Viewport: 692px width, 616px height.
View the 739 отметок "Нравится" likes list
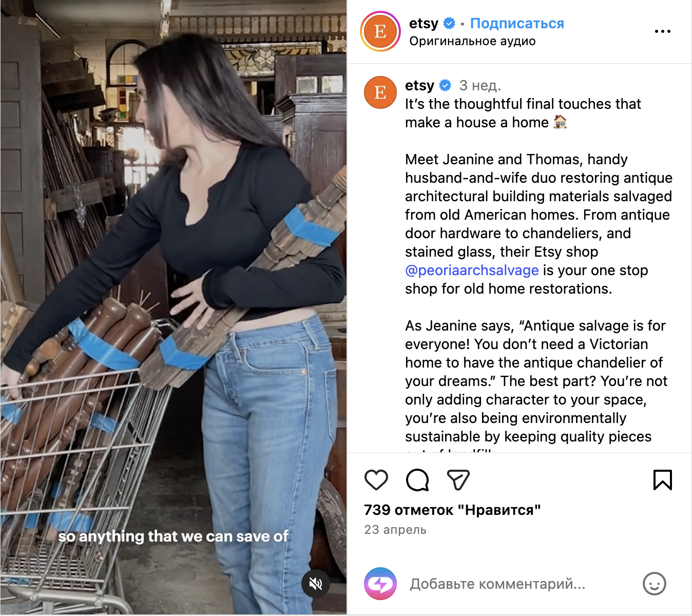452,510
